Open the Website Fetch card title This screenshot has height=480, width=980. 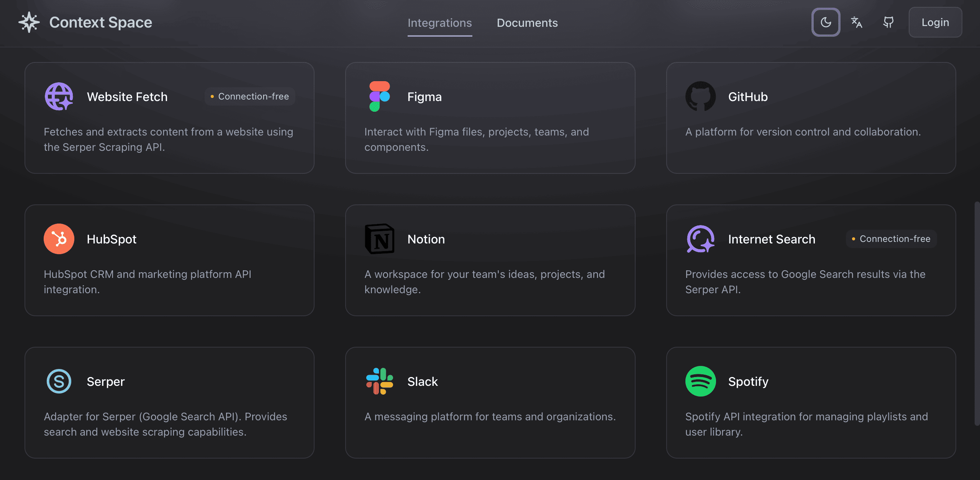tap(127, 96)
